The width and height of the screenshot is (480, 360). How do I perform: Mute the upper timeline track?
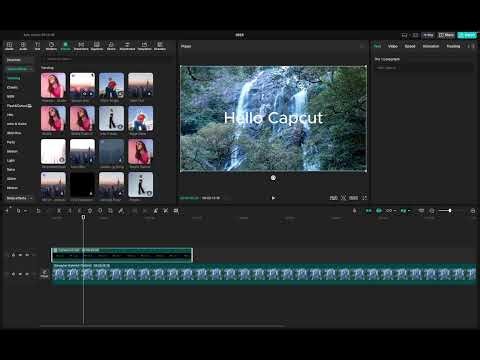pyautogui.click(x=27, y=255)
